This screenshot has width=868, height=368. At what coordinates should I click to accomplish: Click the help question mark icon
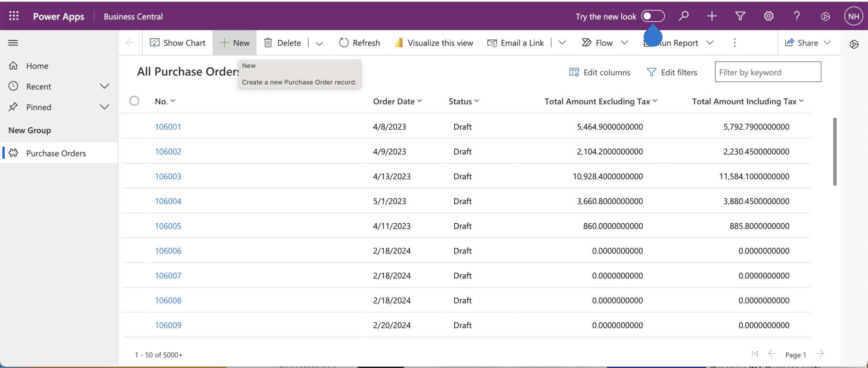(797, 16)
